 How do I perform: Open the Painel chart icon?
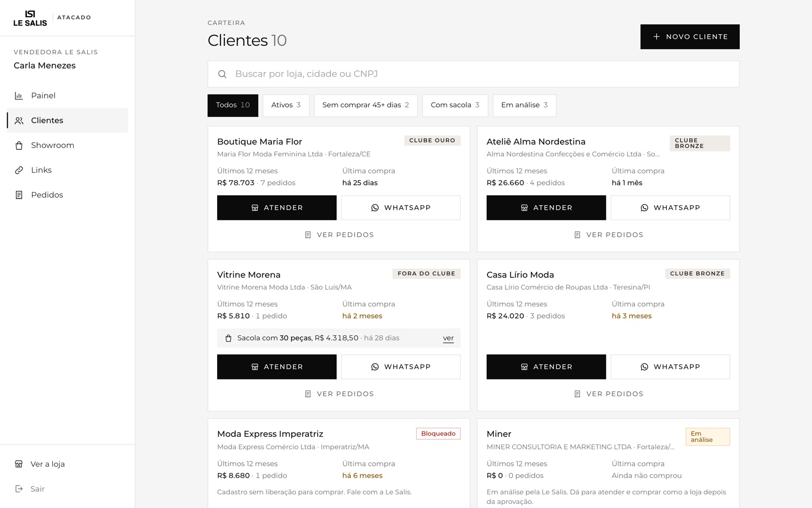19,96
